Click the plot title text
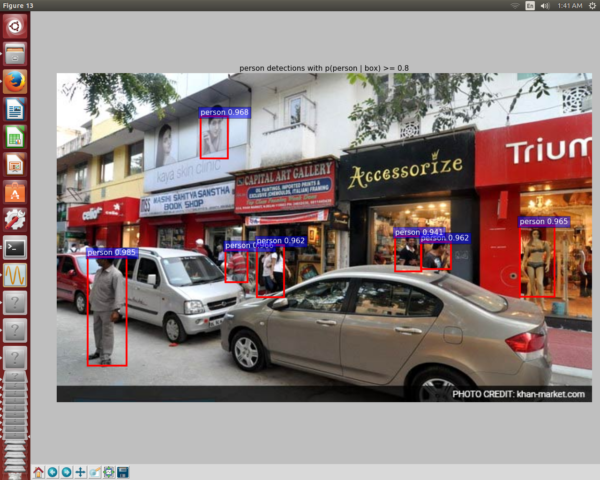Screen dimensions: 600x480 [323, 68]
